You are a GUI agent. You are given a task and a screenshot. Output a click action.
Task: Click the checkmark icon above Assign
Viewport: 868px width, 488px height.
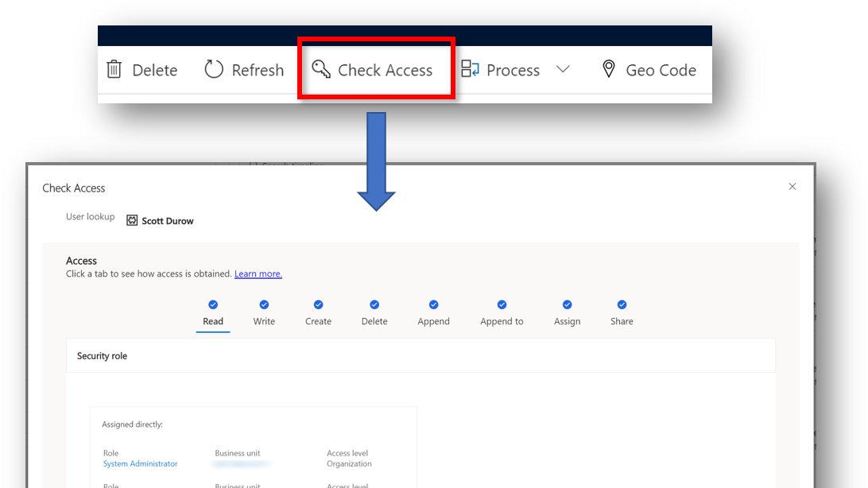point(568,305)
